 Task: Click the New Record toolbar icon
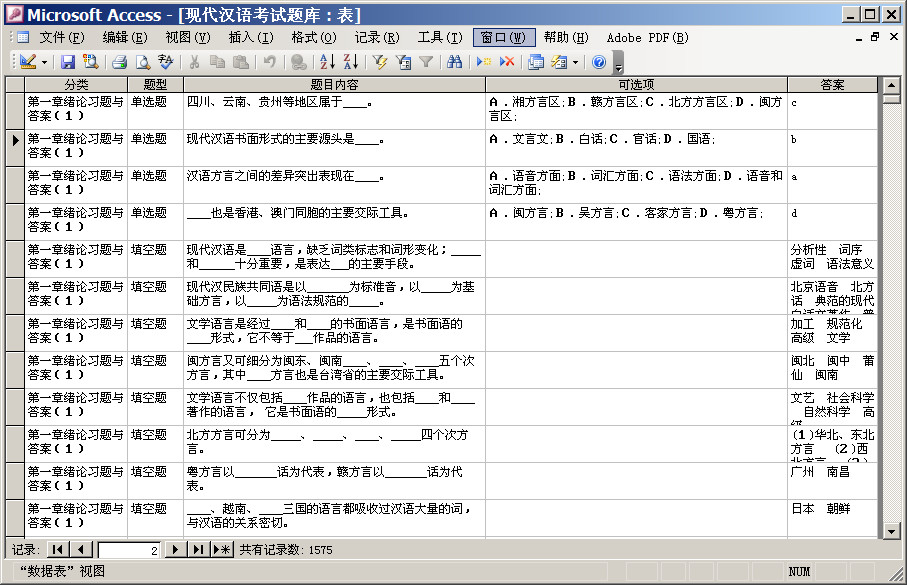click(x=484, y=61)
